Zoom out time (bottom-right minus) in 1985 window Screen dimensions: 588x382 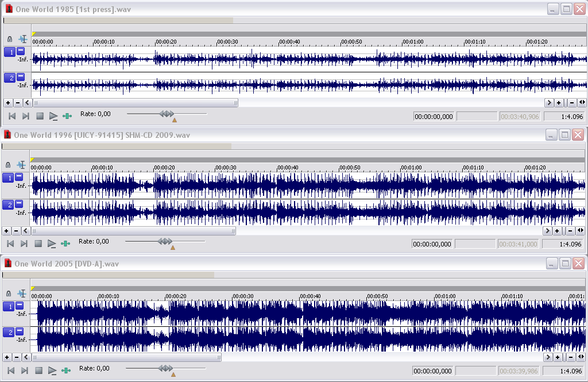pos(572,102)
